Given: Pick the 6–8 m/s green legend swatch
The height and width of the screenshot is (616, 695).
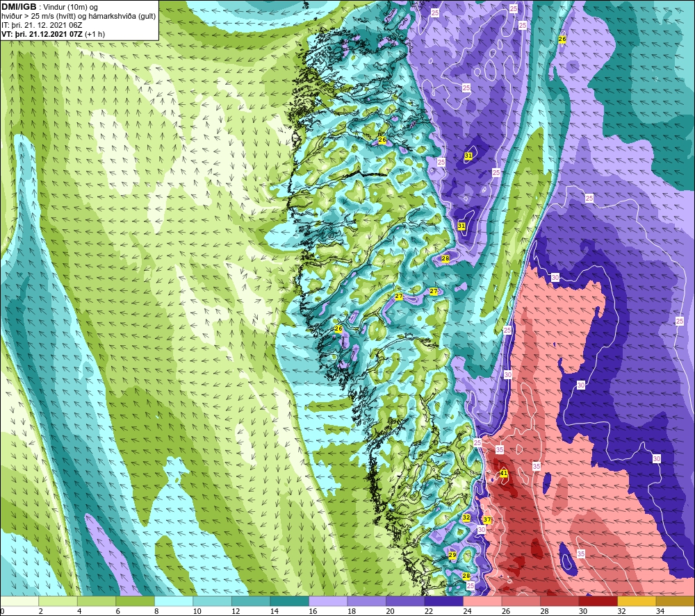Looking at the screenshot, I should tap(136, 601).
